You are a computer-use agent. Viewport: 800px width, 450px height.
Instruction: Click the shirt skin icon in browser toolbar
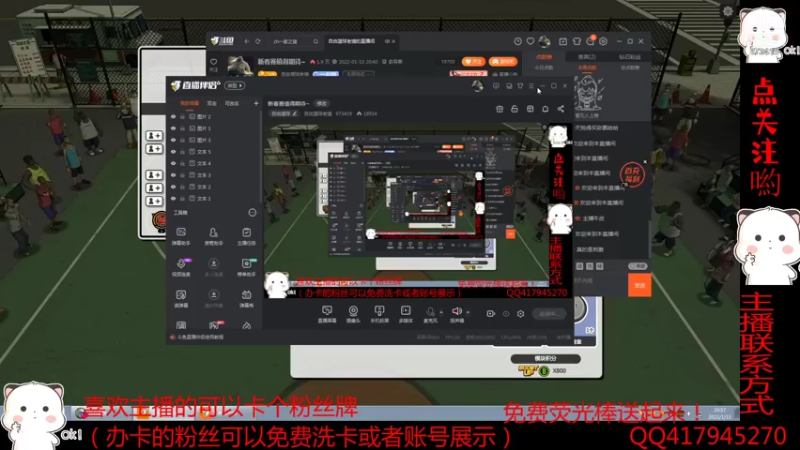577,41
